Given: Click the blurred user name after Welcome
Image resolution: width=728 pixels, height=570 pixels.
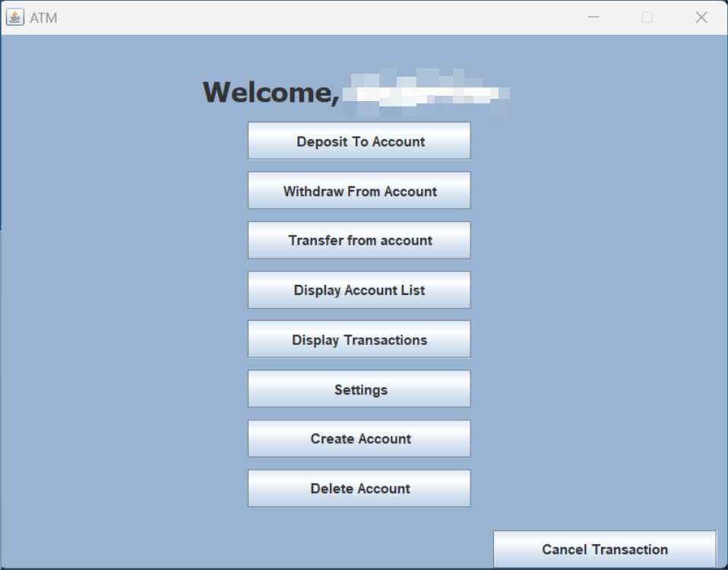Looking at the screenshot, I should point(426,93).
